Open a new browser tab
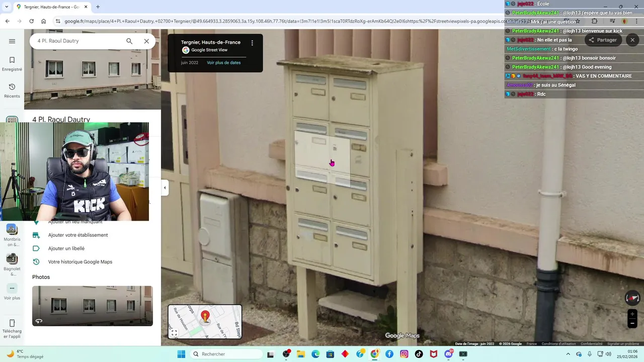This screenshot has width=644, height=362. pos(98,7)
